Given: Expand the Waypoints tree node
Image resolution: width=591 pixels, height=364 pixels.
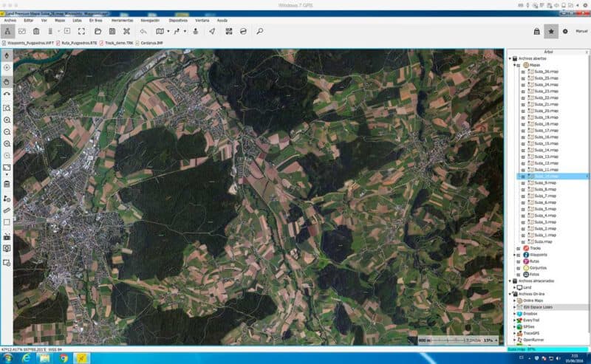Looking at the screenshot, I should 514,255.
